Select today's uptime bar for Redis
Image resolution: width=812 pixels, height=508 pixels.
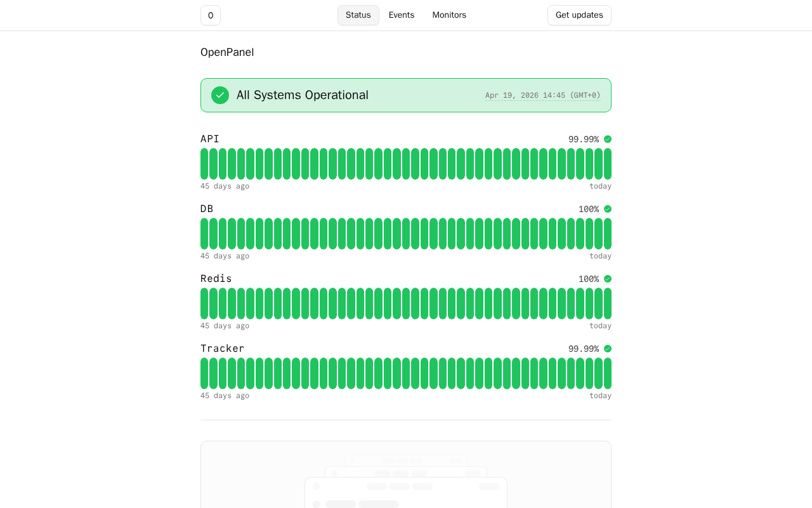coord(608,304)
